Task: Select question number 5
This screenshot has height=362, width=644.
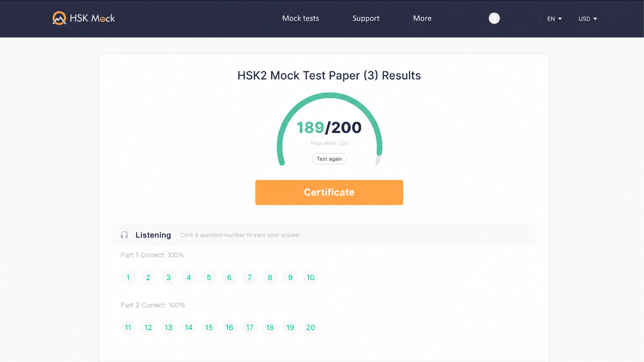Action: coord(209,277)
